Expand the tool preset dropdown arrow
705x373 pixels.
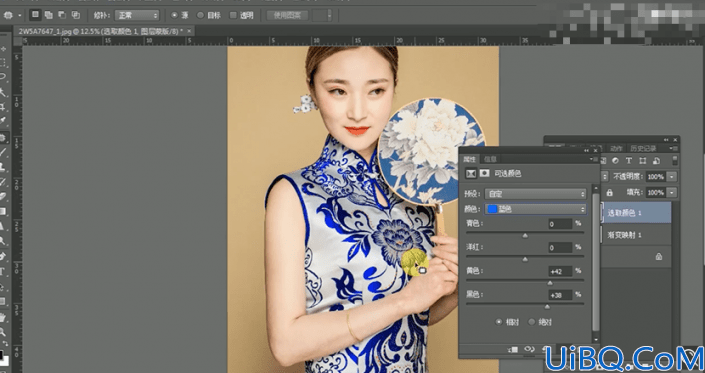pos(20,15)
